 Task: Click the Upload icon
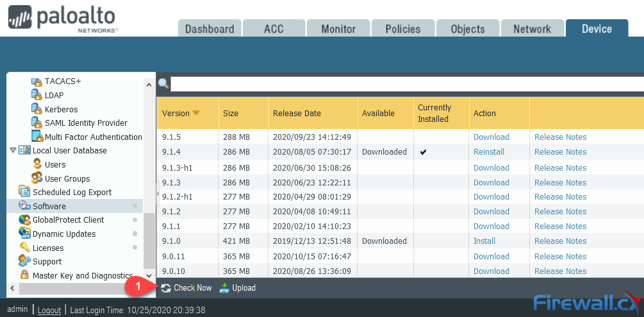click(x=224, y=288)
